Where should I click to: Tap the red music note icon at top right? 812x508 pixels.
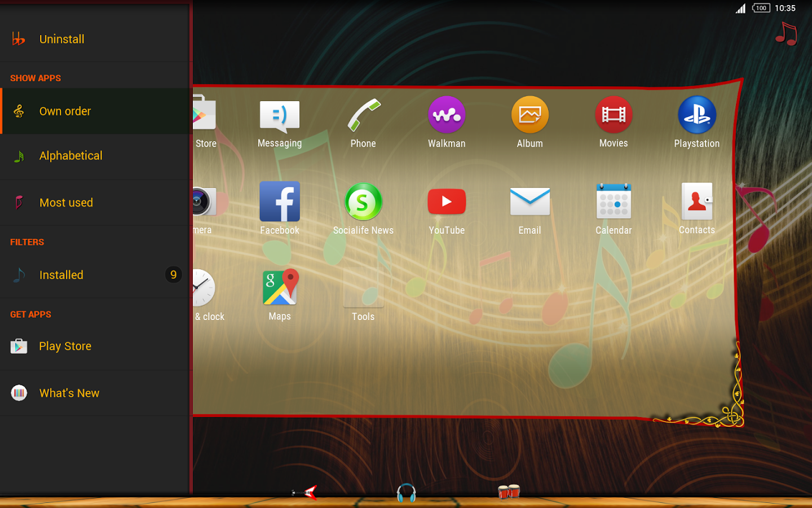pos(786,34)
